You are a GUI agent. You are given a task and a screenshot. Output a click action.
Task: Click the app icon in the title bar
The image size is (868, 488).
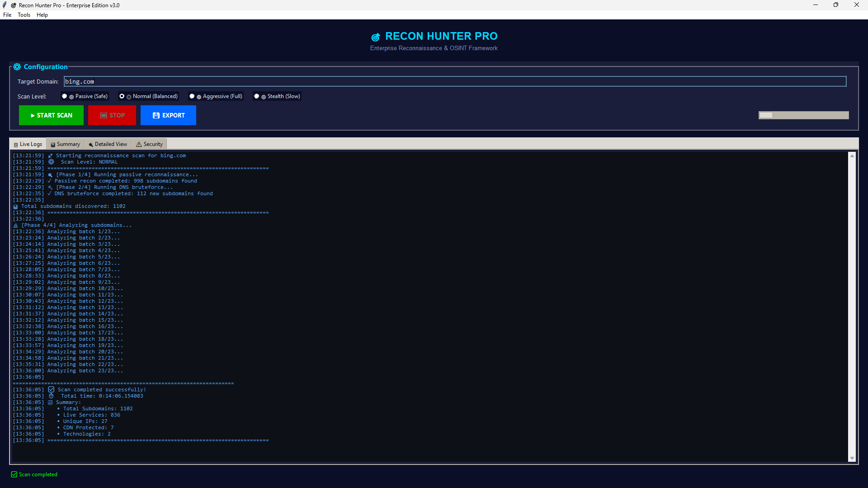(x=5, y=5)
